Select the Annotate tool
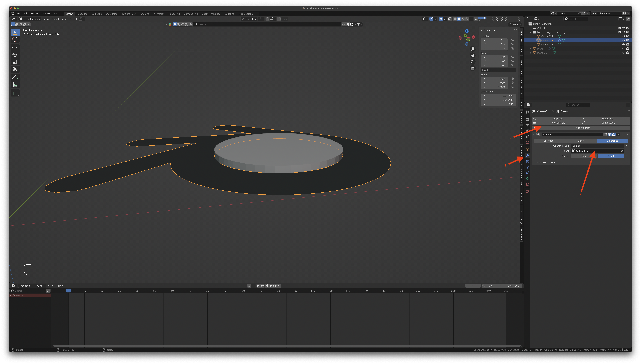The width and height of the screenshot is (641, 364). (x=15, y=78)
